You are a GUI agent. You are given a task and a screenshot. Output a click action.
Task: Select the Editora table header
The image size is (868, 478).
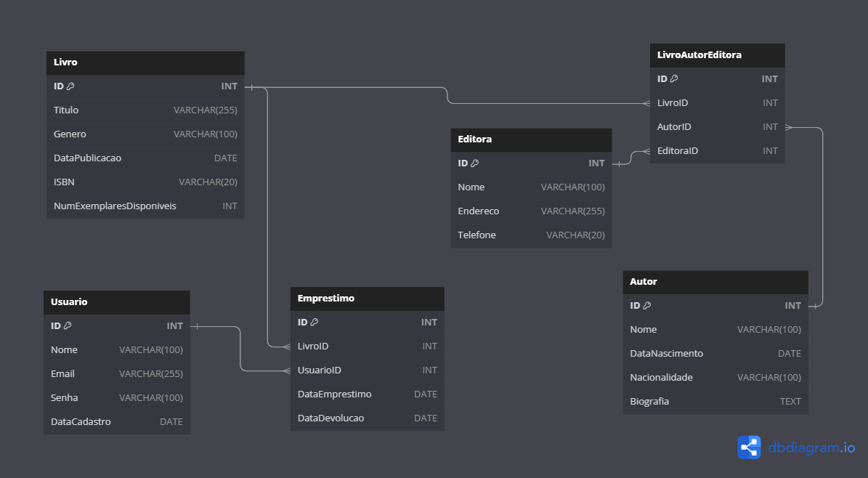531,139
